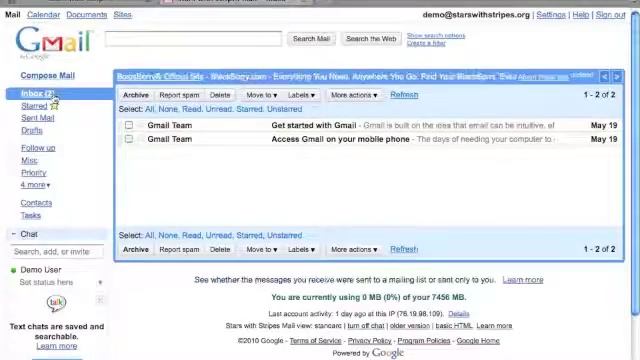The width and height of the screenshot is (640, 360).
Task: Open Terms of Service link
Action: point(315,341)
